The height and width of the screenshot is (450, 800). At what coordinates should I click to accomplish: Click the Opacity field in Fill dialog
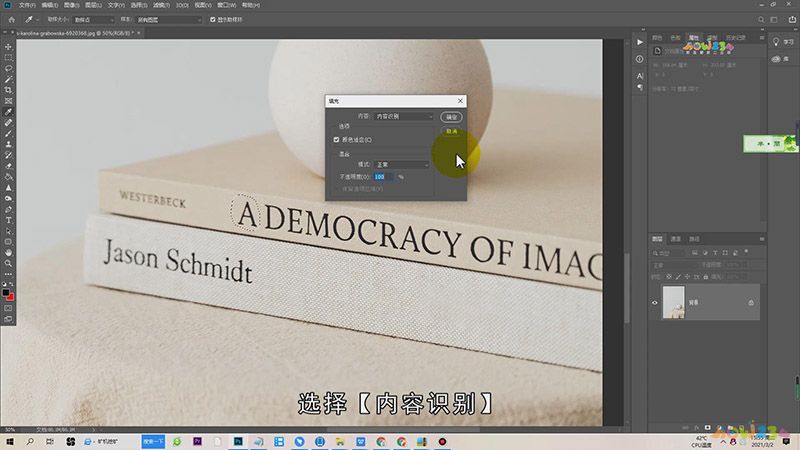pyautogui.click(x=383, y=177)
